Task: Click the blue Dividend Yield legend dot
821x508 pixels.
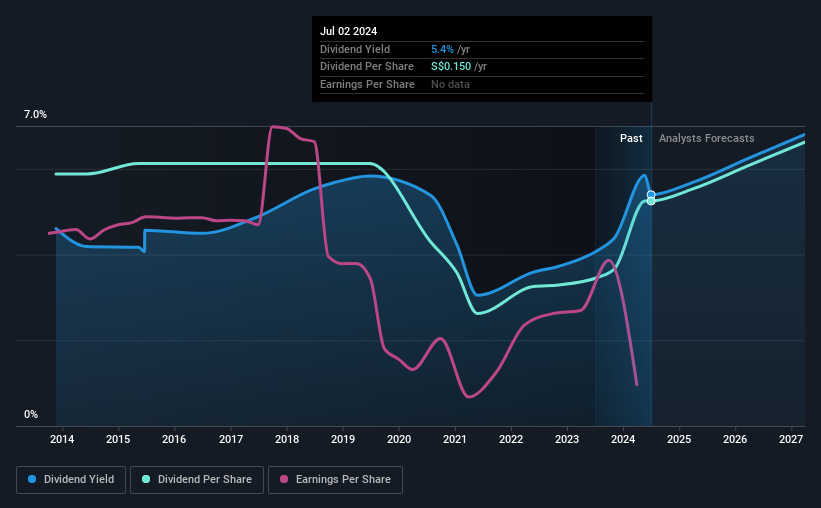Action: pos(32,479)
